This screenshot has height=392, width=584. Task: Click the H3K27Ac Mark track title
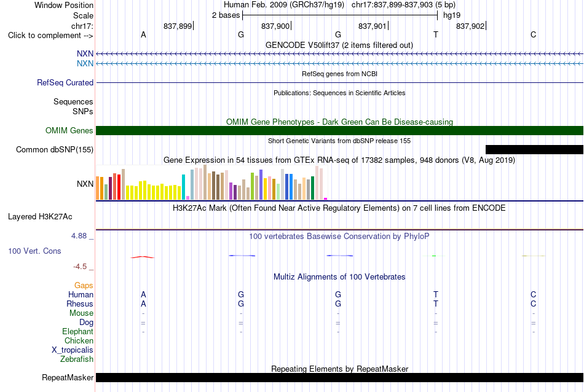(339, 208)
